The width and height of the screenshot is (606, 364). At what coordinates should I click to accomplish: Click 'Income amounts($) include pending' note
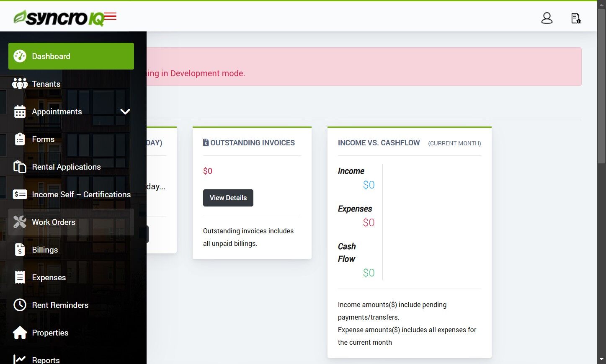click(x=392, y=311)
